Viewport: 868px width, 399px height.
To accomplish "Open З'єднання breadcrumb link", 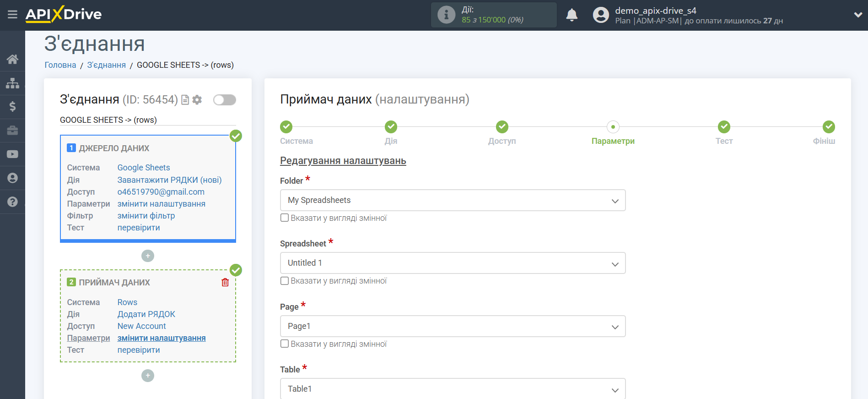I will tap(106, 65).
